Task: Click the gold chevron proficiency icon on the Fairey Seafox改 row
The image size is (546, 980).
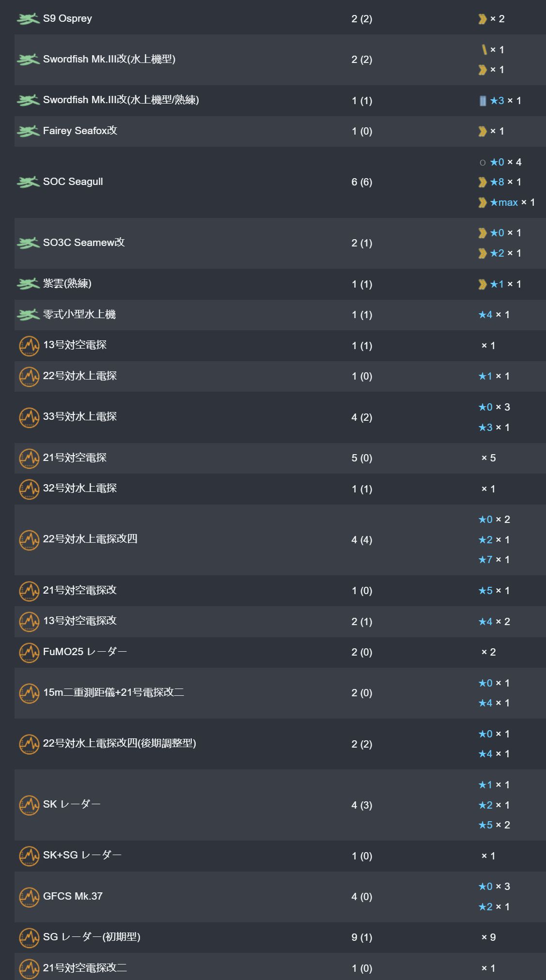Action: point(483,131)
